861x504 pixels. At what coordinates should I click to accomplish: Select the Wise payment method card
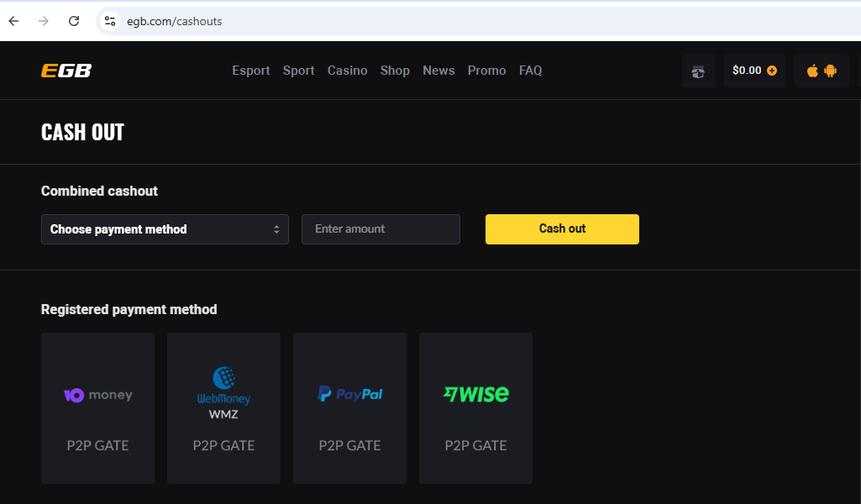tap(475, 408)
